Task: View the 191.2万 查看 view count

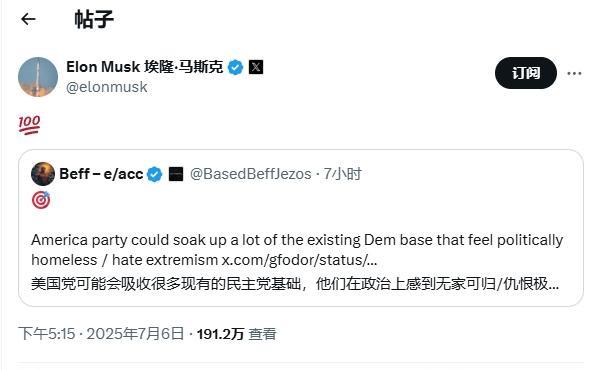Action: (x=236, y=334)
